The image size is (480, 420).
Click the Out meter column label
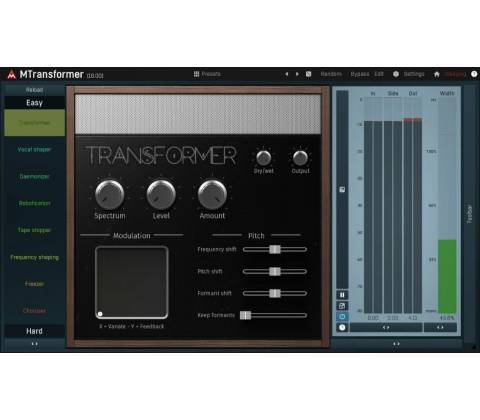click(x=413, y=94)
